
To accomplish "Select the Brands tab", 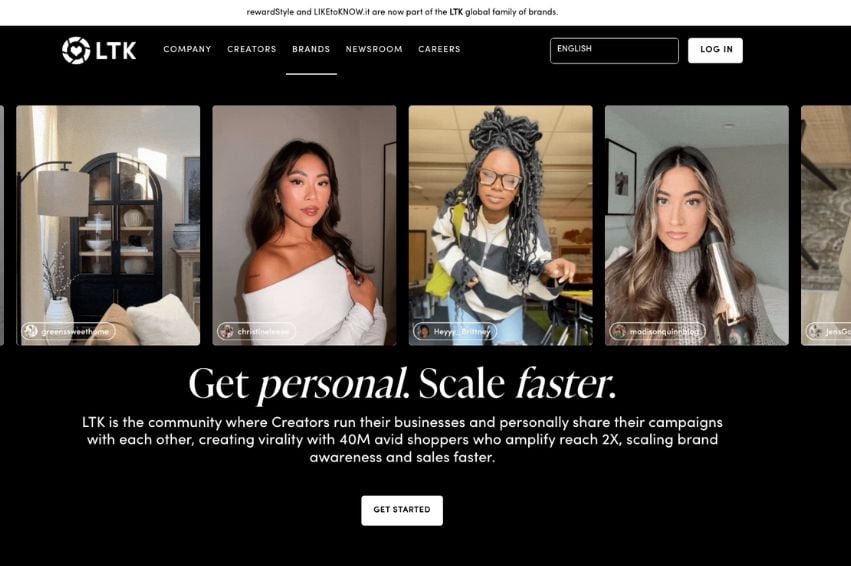I will tap(311, 49).
